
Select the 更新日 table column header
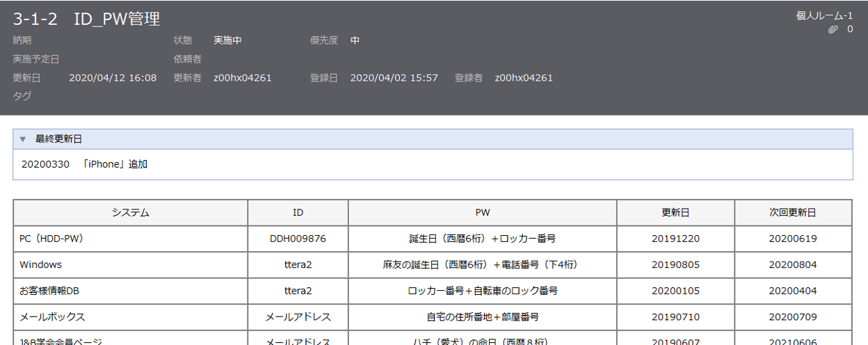tap(675, 213)
